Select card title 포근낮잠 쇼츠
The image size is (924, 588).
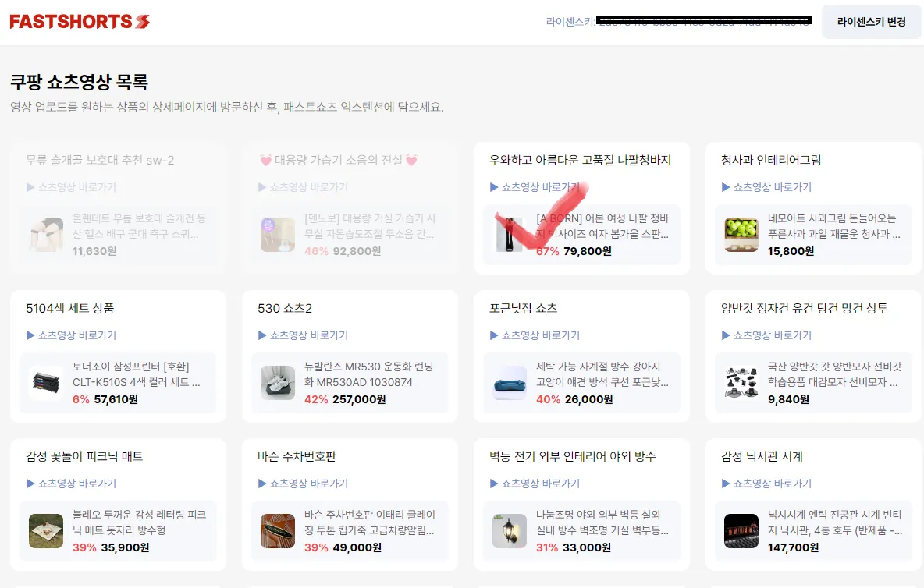(524, 308)
